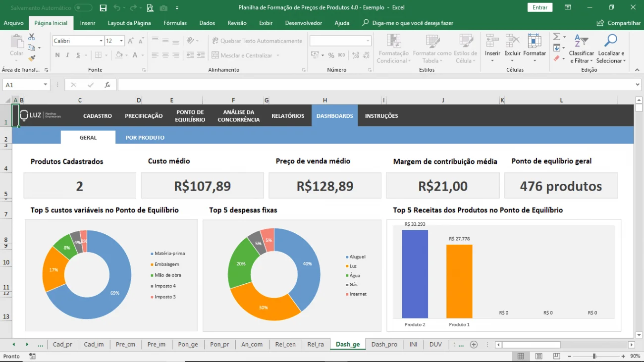Click the thousands separator 000 icon
The image size is (644, 362).
(342, 55)
